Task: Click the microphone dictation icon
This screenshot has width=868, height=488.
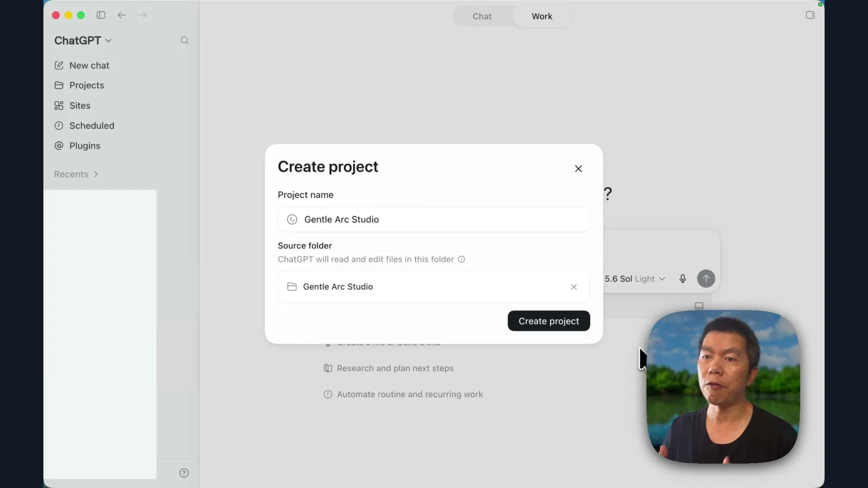Action: (x=683, y=279)
